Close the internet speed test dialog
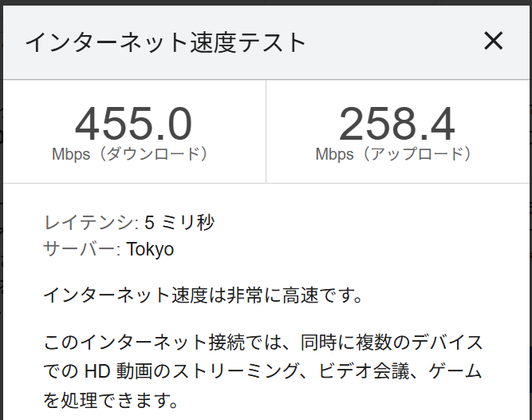The image size is (532, 420). click(x=494, y=42)
